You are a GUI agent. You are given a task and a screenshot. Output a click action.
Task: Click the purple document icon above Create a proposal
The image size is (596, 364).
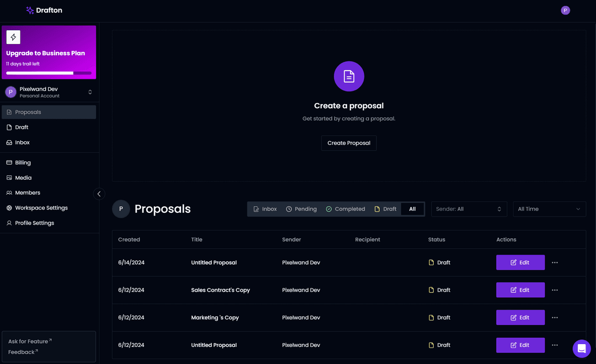(x=349, y=76)
